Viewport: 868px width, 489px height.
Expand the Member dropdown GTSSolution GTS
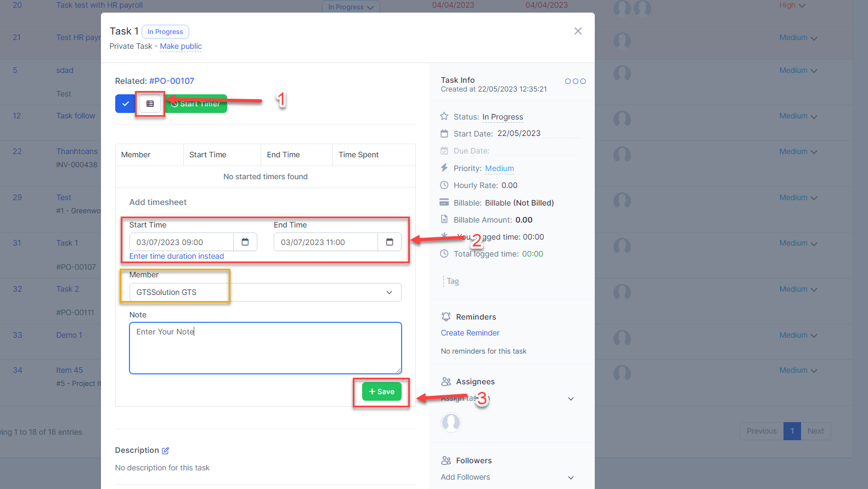[x=265, y=292]
